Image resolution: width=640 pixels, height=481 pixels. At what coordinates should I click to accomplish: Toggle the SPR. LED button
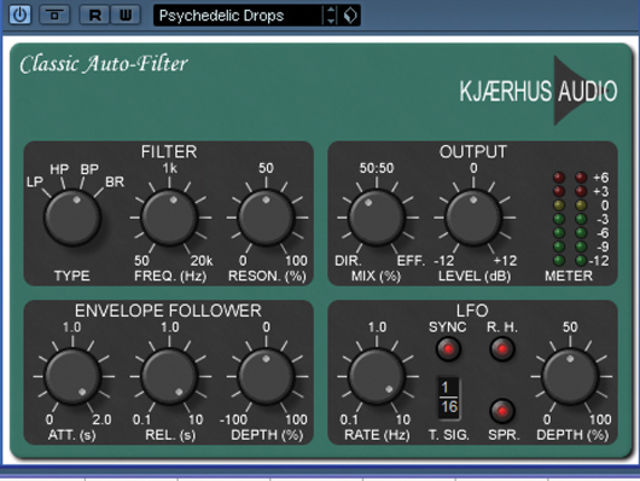502,411
